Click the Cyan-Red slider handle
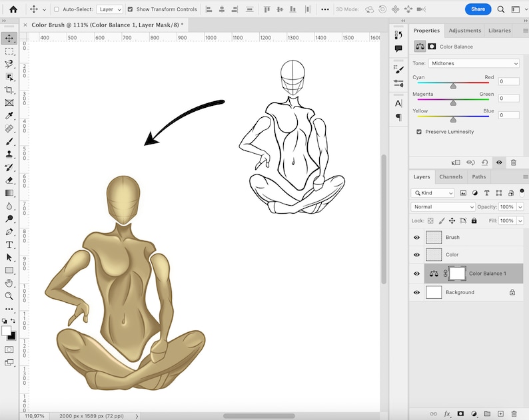529x420 pixels. (x=453, y=86)
